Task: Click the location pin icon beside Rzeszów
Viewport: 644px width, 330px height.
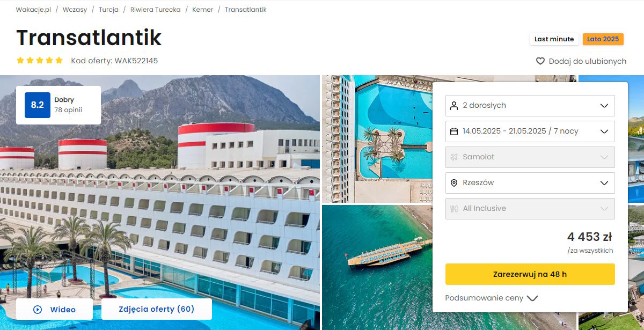Action: (x=454, y=183)
